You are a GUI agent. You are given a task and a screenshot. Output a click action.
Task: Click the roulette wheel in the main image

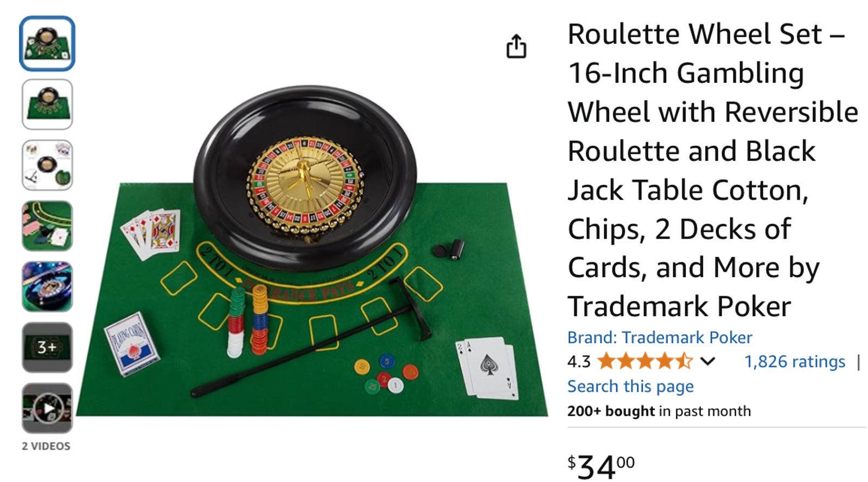(x=305, y=176)
